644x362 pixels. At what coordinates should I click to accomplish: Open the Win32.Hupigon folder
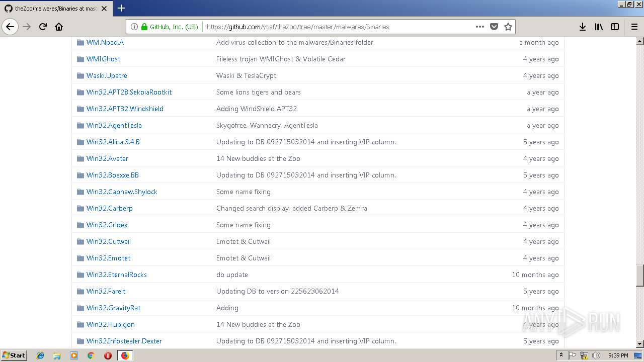110,324
